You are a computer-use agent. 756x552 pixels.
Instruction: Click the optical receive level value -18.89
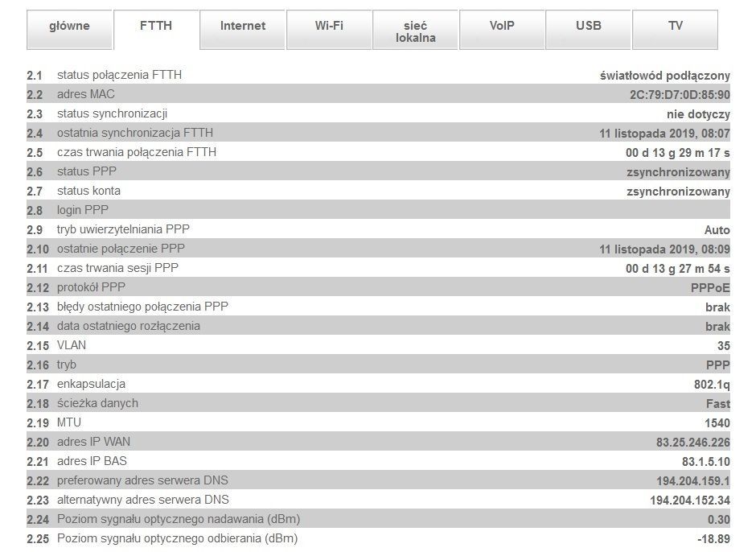(713, 539)
